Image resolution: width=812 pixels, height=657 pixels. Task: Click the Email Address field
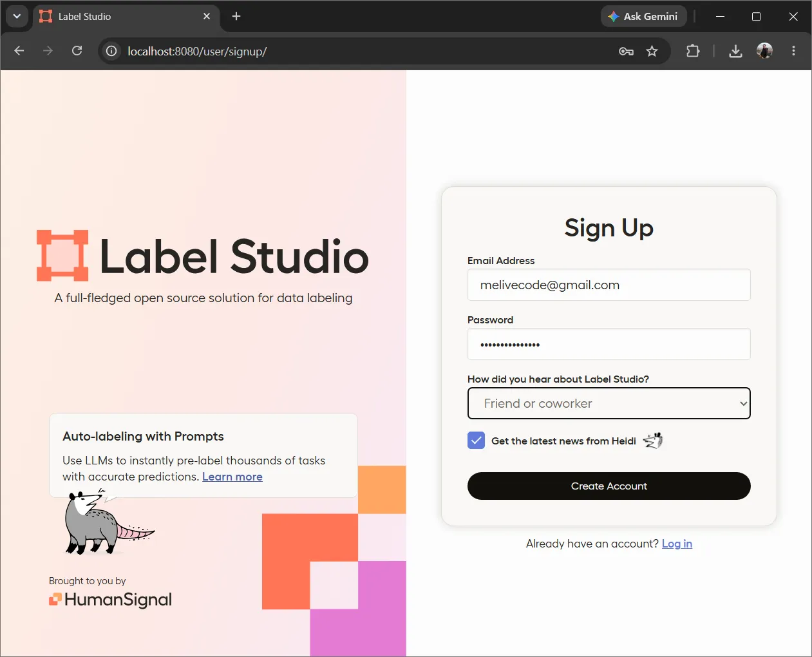(x=609, y=285)
